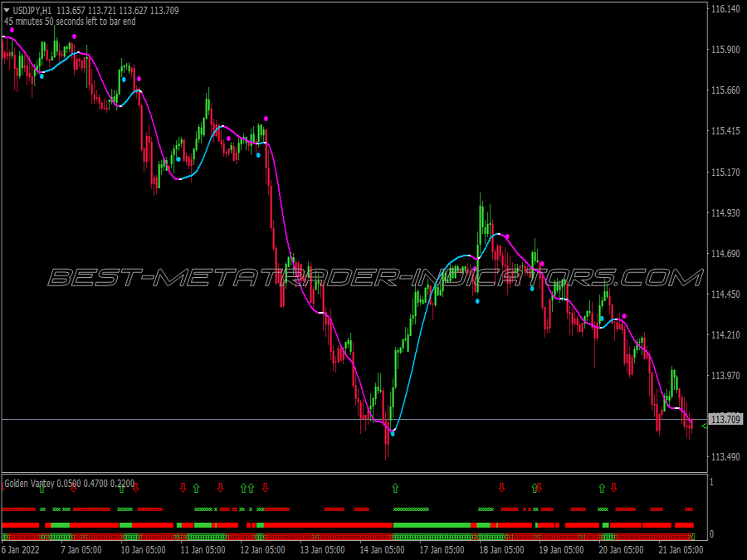Click the indicator scale value 0
This screenshot has height=560, width=747.
pyautogui.click(x=712, y=534)
